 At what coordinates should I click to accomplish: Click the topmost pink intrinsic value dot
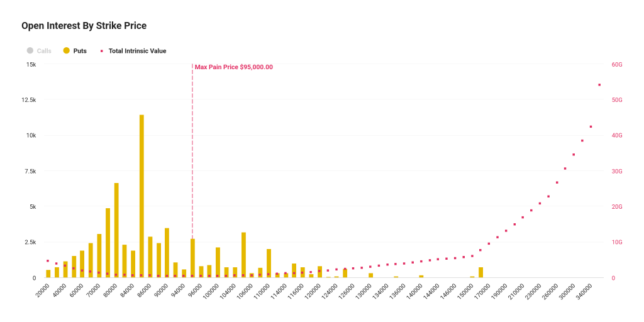click(x=599, y=85)
